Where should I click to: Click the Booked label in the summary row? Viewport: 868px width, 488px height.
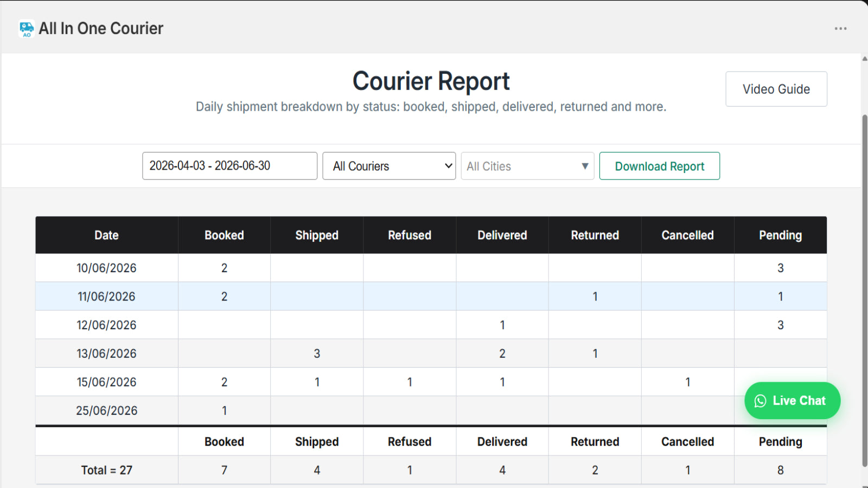[x=224, y=441]
